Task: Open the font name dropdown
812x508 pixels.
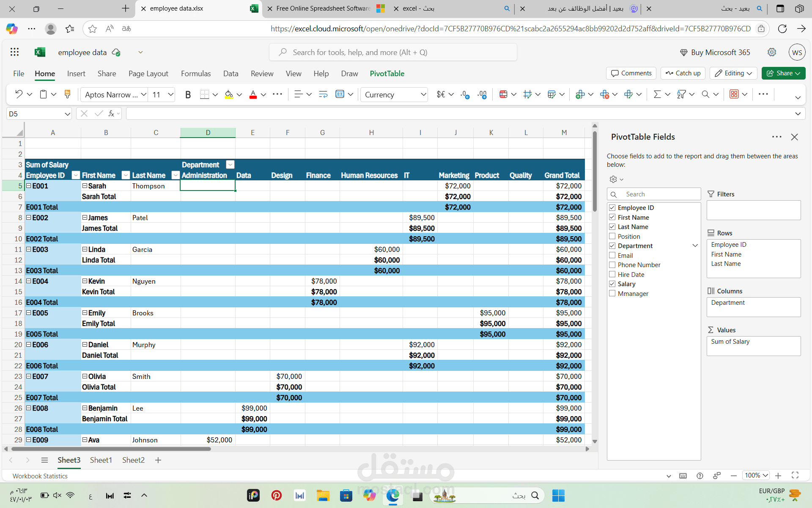Action: (x=144, y=94)
